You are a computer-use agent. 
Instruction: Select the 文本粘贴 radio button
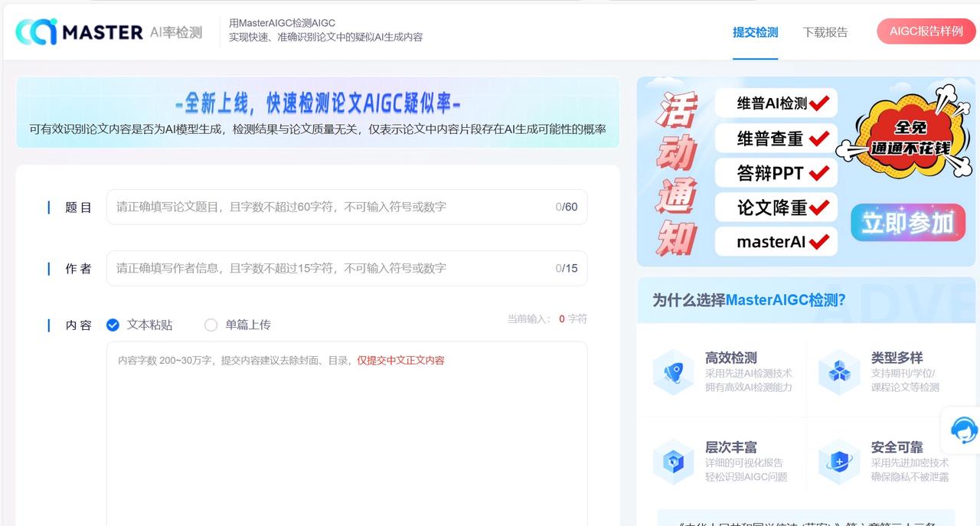tap(113, 325)
